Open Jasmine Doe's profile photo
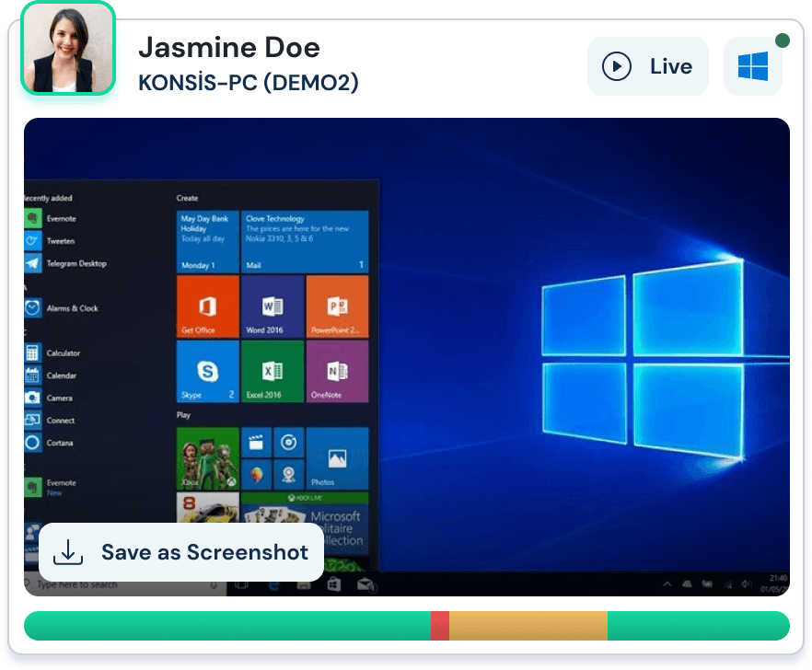The image size is (812, 670). 68,48
